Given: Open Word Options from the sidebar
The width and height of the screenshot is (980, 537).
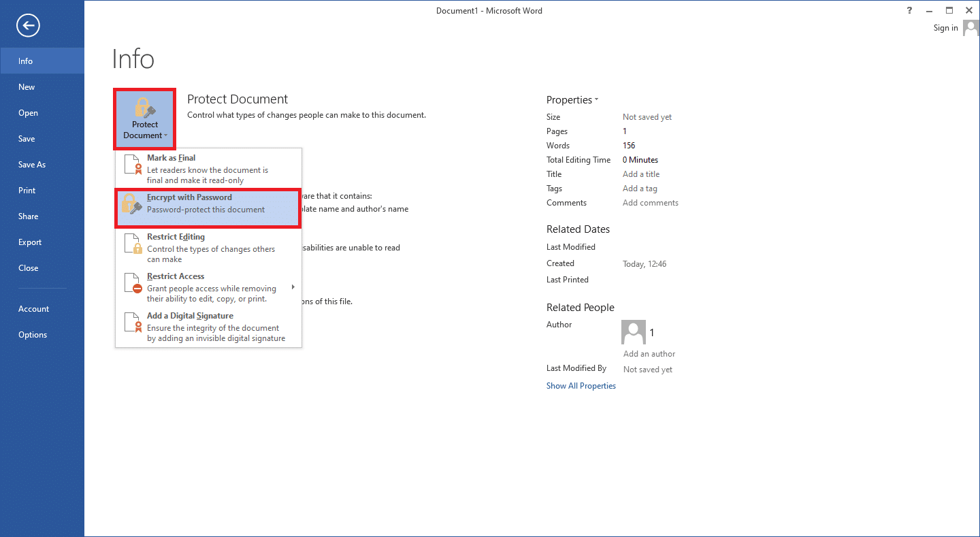Looking at the screenshot, I should 33,335.
